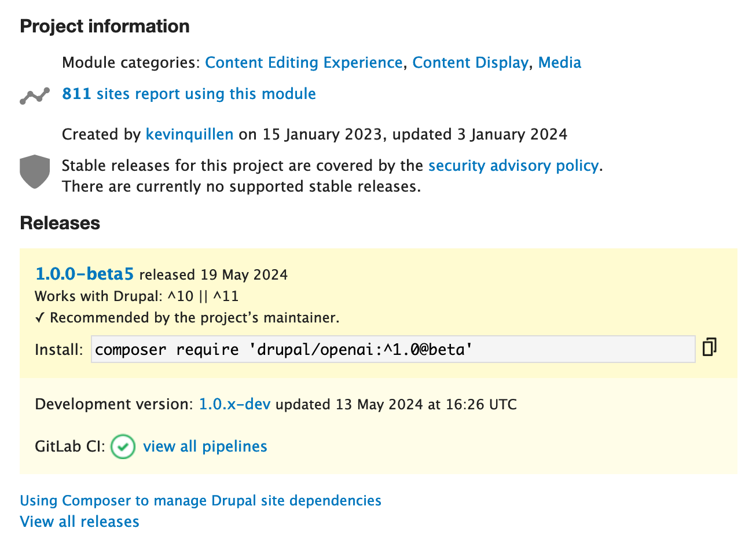
Task: Open the 1.0.0-beta5 release page
Action: click(x=85, y=273)
